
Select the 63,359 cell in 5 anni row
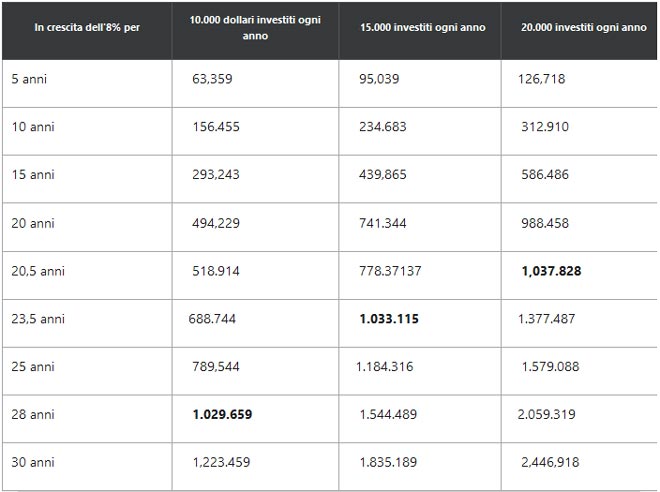tap(212, 79)
